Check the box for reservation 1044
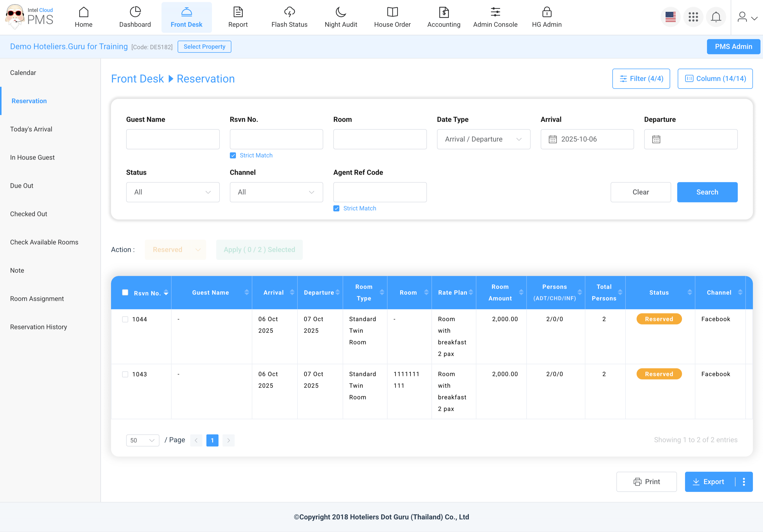 click(x=125, y=319)
